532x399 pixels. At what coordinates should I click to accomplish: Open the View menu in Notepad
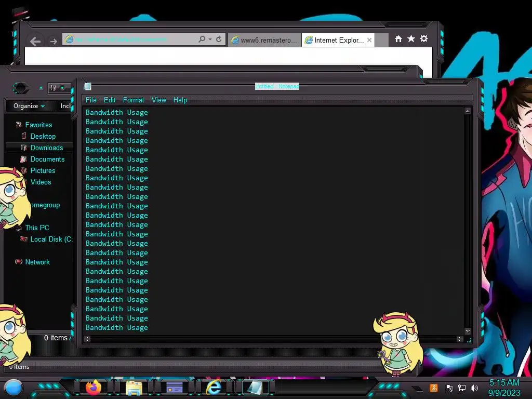pyautogui.click(x=159, y=100)
